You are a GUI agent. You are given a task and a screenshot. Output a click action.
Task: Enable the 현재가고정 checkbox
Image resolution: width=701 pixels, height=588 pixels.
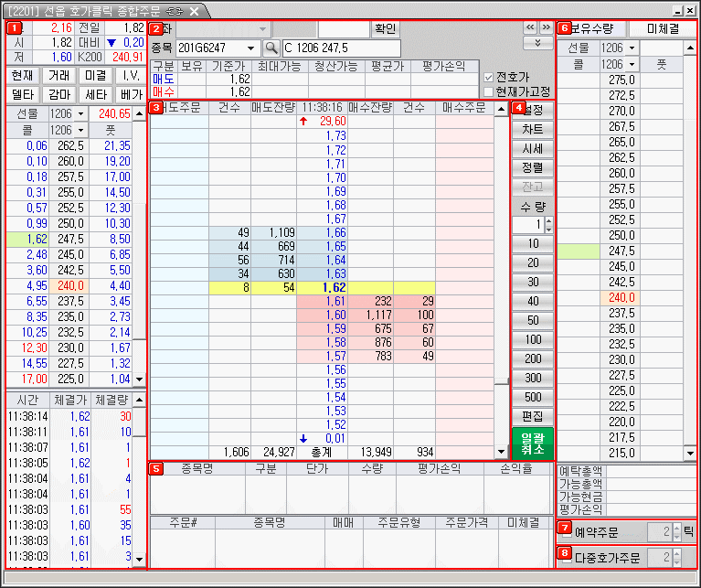(488, 91)
